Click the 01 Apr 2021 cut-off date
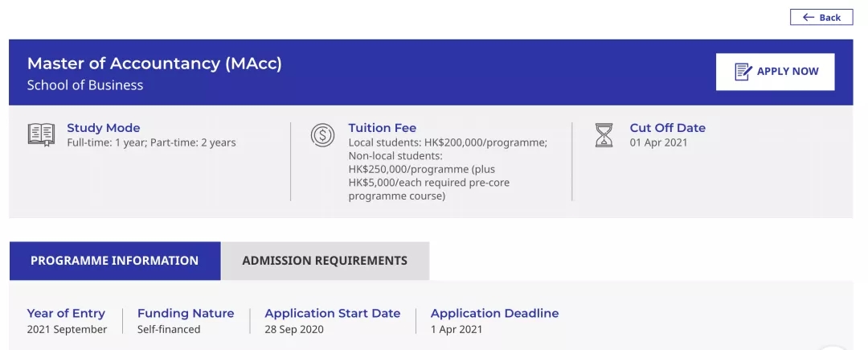The image size is (868, 350). coord(659,143)
